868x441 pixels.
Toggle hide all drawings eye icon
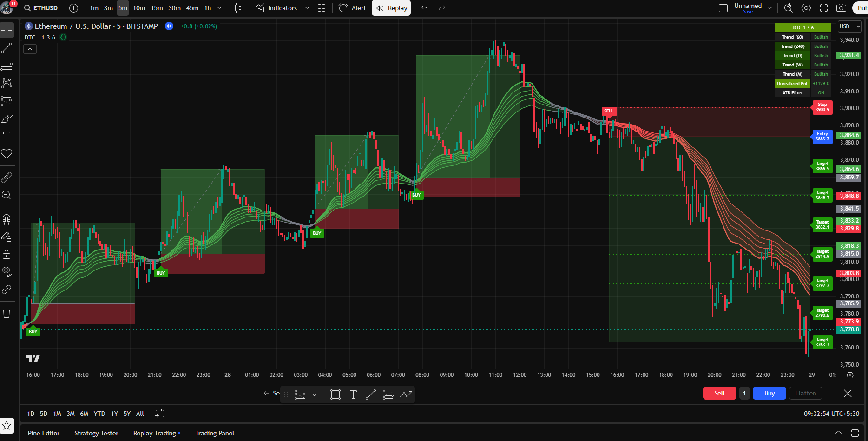[x=7, y=271]
